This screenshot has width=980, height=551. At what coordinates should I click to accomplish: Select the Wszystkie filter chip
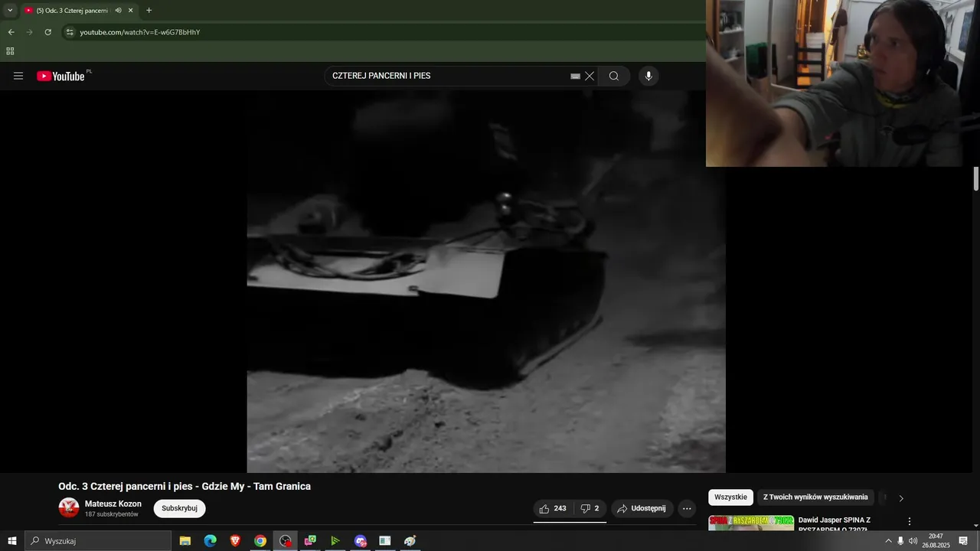(730, 497)
